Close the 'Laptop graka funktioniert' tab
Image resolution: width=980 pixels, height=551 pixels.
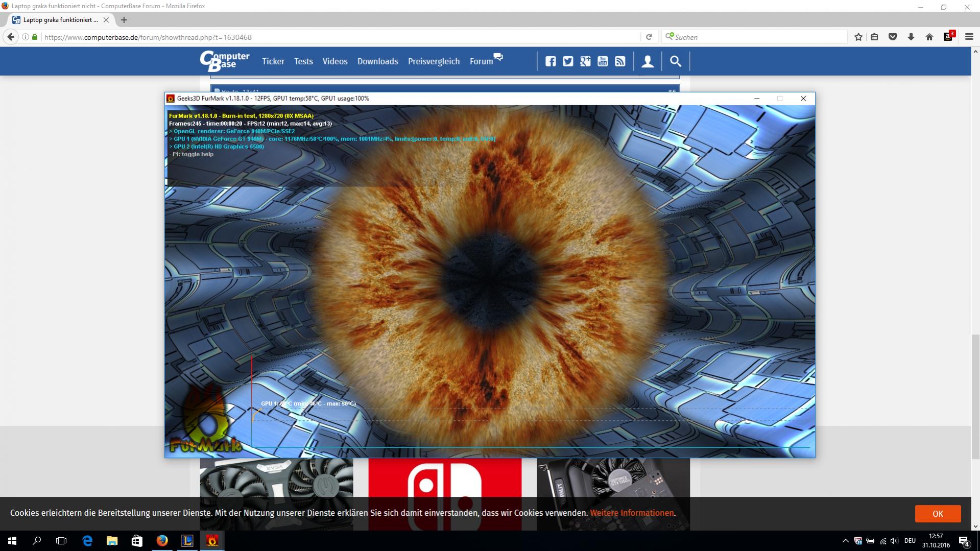tap(106, 20)
